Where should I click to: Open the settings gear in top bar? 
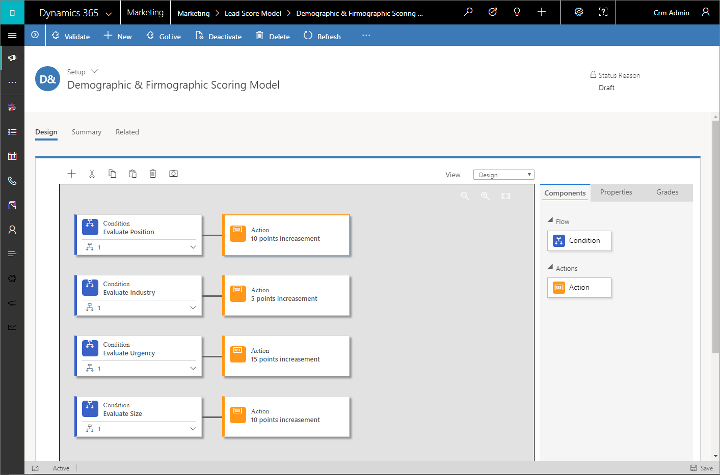tap(579, 12)
